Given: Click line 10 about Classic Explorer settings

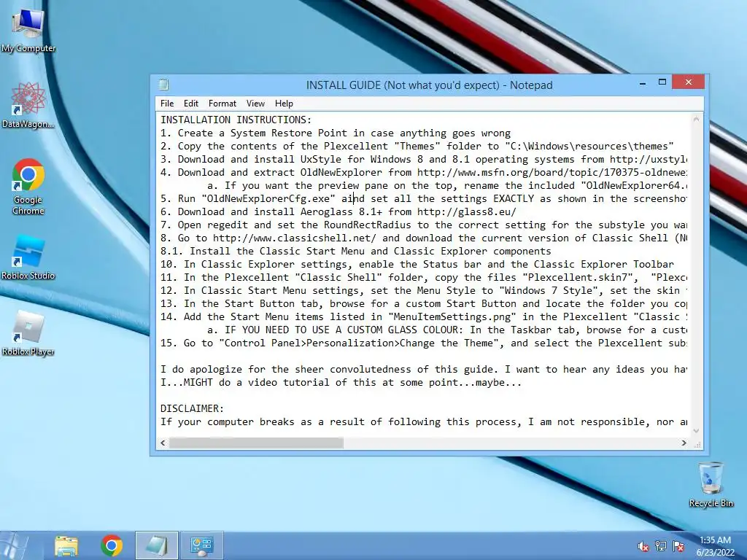Looking at the screenshot, I should coord(417,264).
